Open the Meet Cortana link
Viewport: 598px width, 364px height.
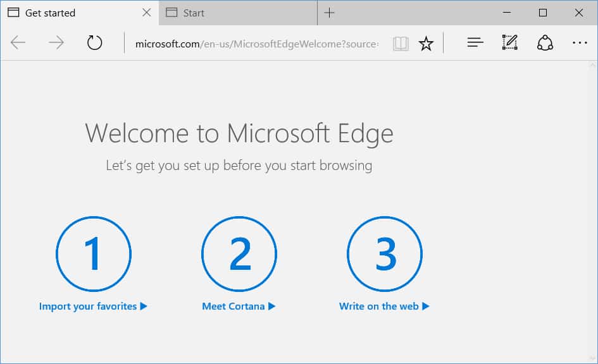[x=239, y=306]
